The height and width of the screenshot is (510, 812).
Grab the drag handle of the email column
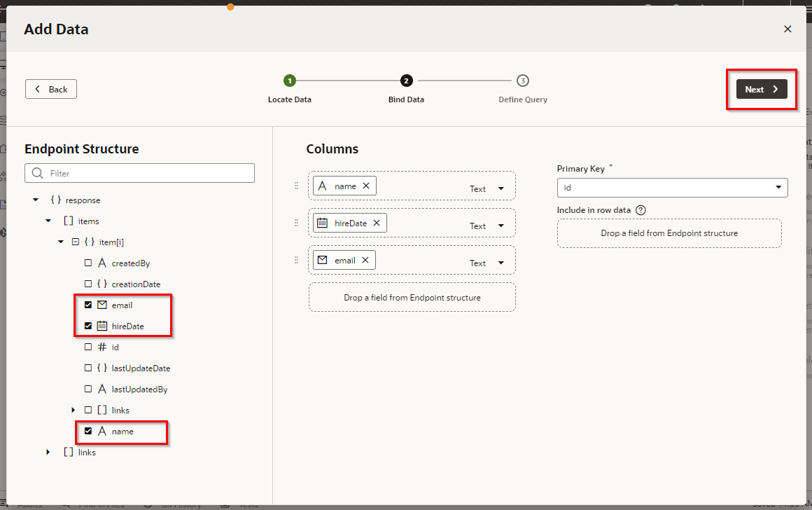coord(296,260)
